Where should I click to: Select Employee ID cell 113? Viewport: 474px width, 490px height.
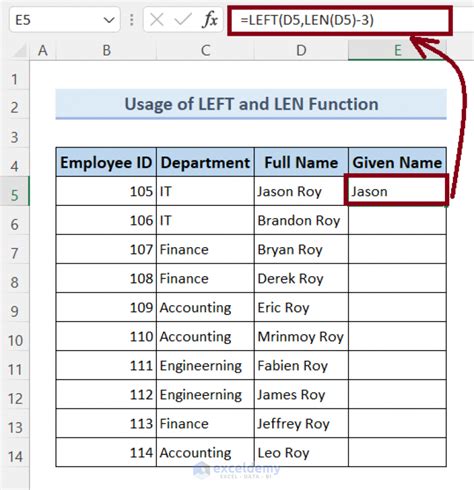[x=106, y=423]
